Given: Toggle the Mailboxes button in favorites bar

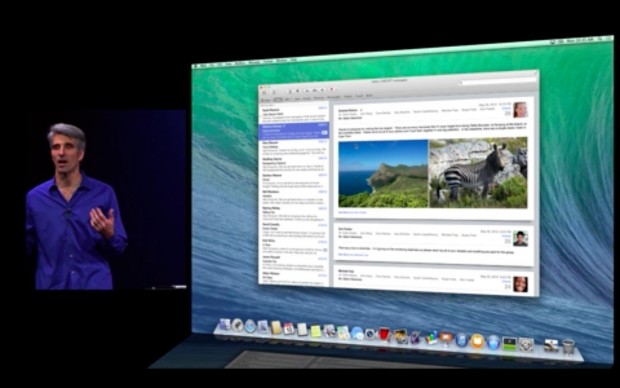Looking at the screenshot, I should point(266,100).
